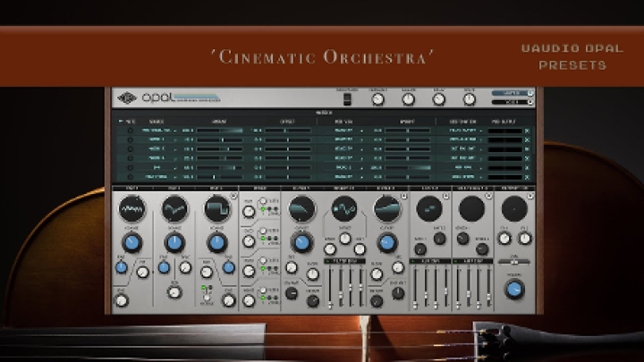Click the LFO display showing two short dashes
The image size is (644, 362).
pos(429,208)
